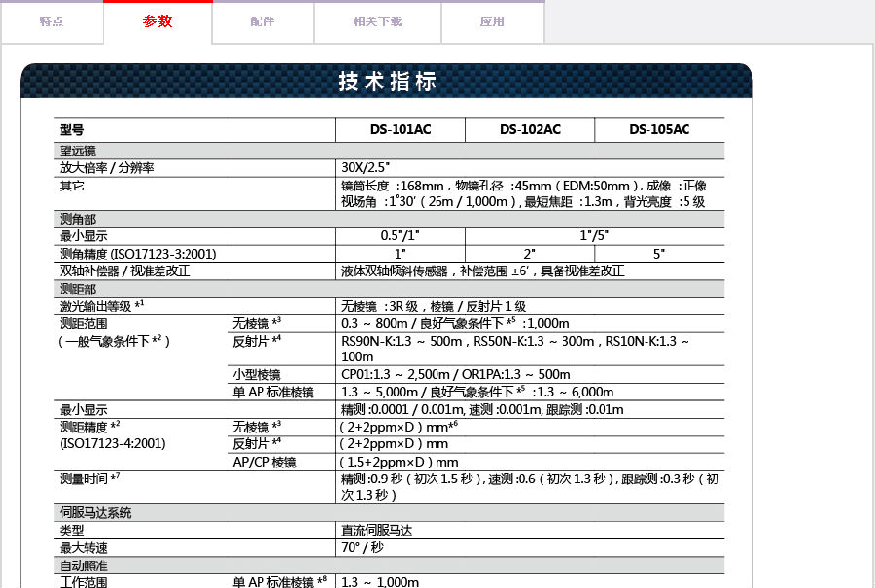Viewport: 875px width, 588px height.
Task: Open the 配件 tab
Action: tap(262, 21)
